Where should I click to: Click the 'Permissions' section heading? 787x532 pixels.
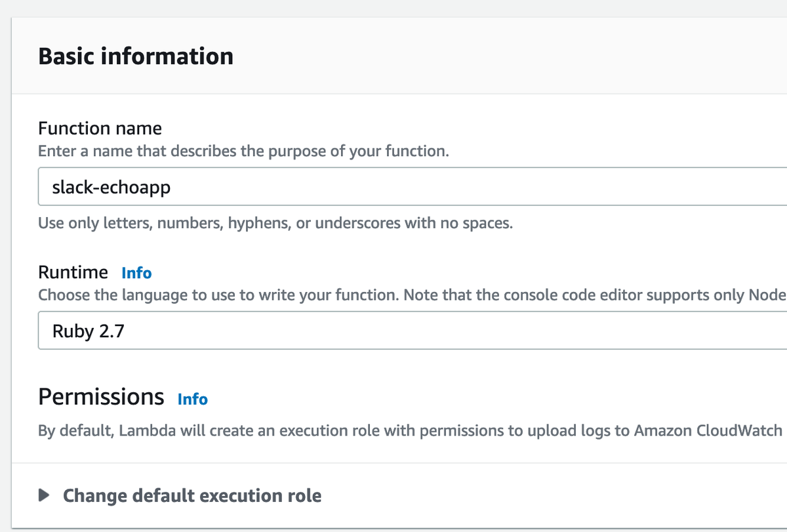101,397
